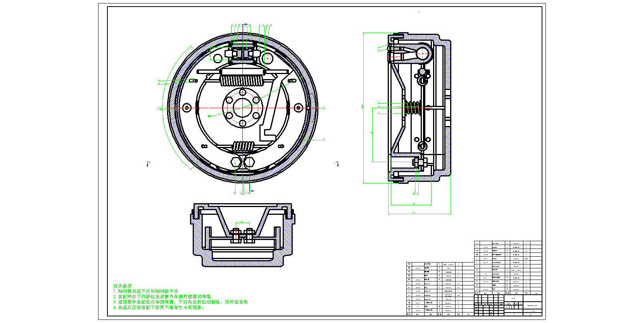Select technical requirement line 3 text

tap(181, 302)
